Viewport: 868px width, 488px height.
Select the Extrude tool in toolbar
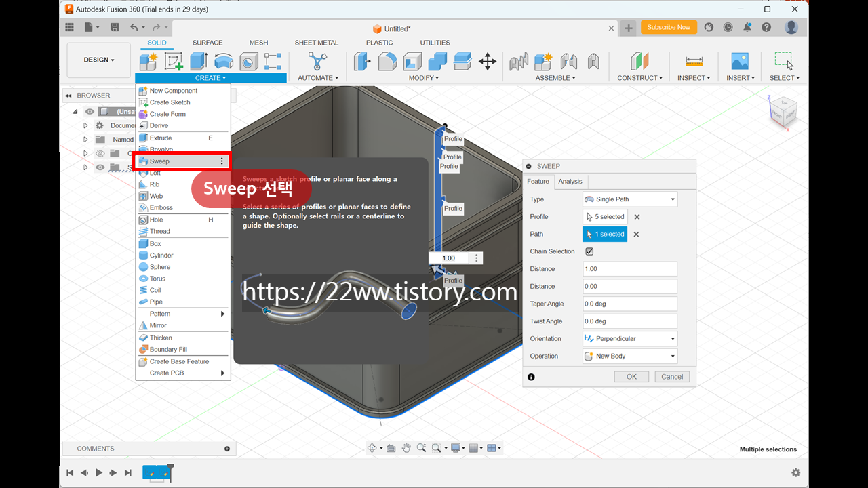pos(198,61)
